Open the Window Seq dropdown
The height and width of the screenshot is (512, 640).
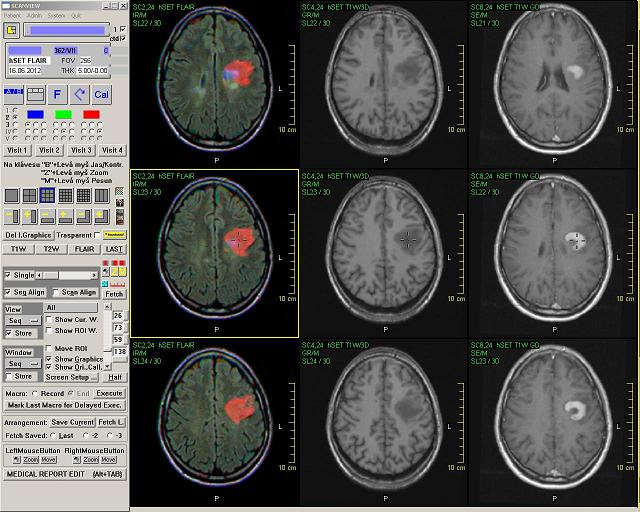22,364
